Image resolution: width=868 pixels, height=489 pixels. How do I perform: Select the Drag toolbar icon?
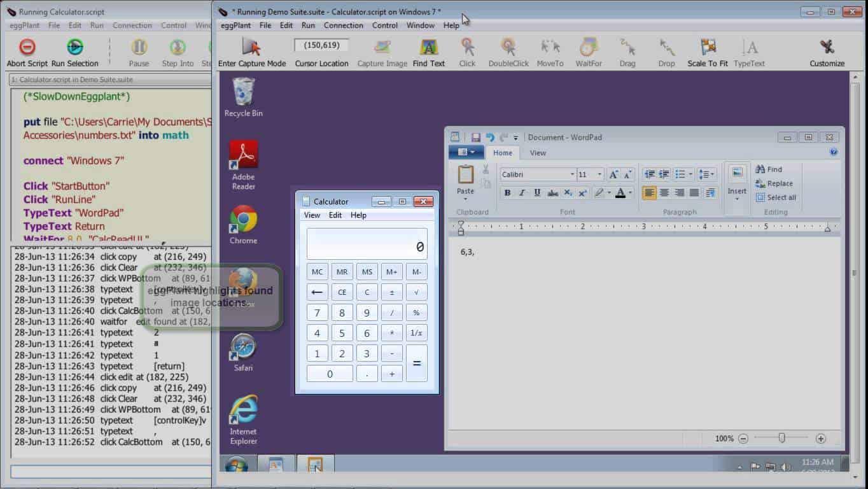point(627,47)
